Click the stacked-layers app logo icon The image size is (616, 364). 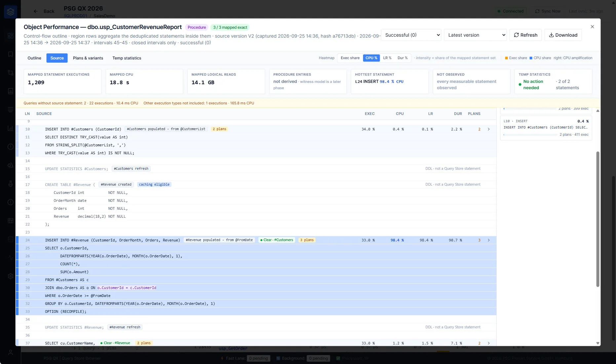11,12
